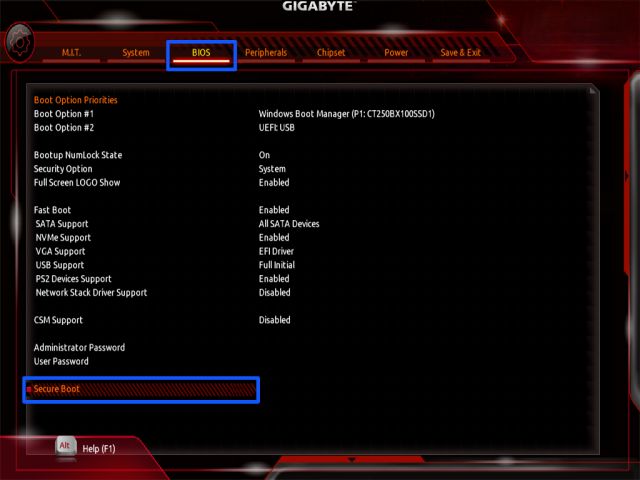Enter the Secure Boot submenu
640x480 pixels.
(x=57, y=389)
